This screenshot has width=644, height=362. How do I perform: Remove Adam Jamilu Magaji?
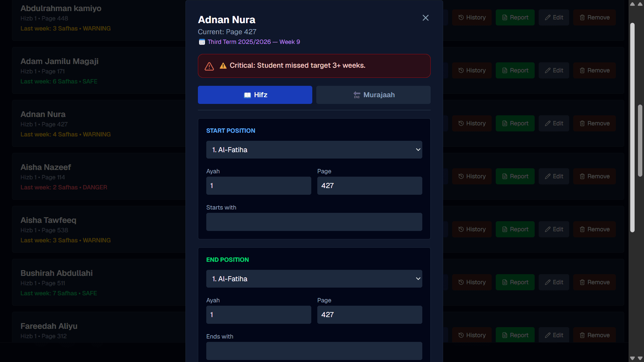pos(594,70)
